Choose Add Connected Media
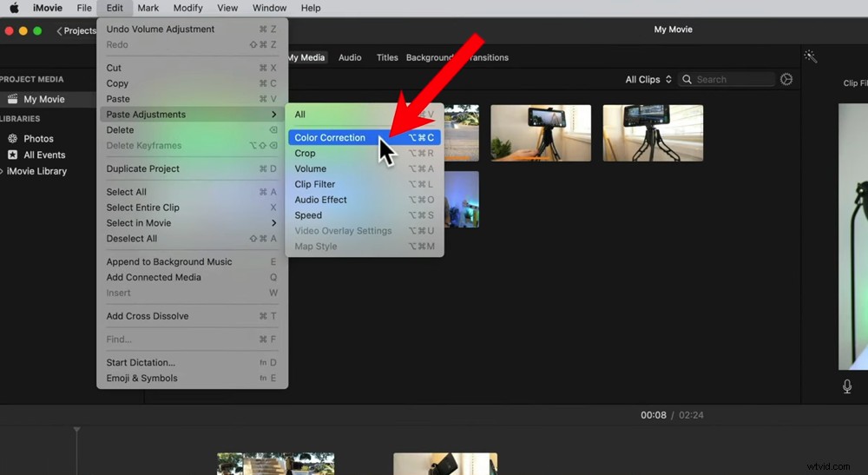 192,277
